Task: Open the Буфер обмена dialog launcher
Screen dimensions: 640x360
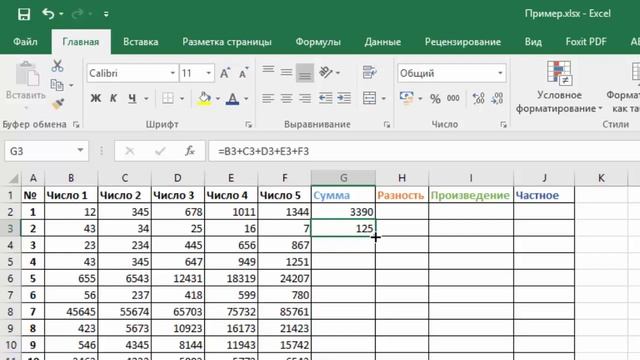Action: pyautogui.click(x=76, y=125)
